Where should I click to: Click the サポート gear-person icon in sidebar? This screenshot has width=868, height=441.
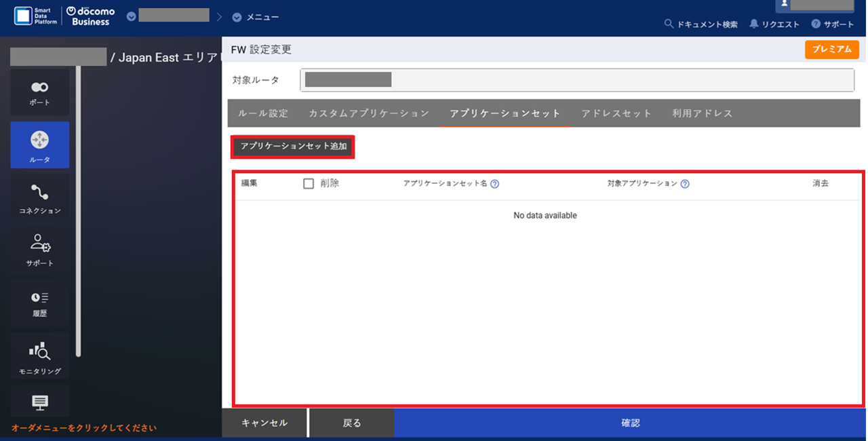coord(40,244)
